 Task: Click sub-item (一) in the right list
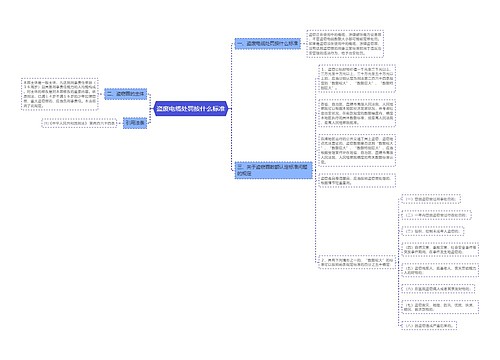(x=431, y=199)
